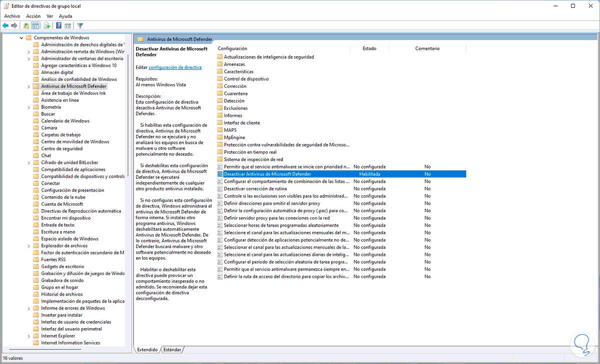Expand Administrador de ventanas del escritorio node
This screenshot has width=600, height=364.
(x=28, y=58)
